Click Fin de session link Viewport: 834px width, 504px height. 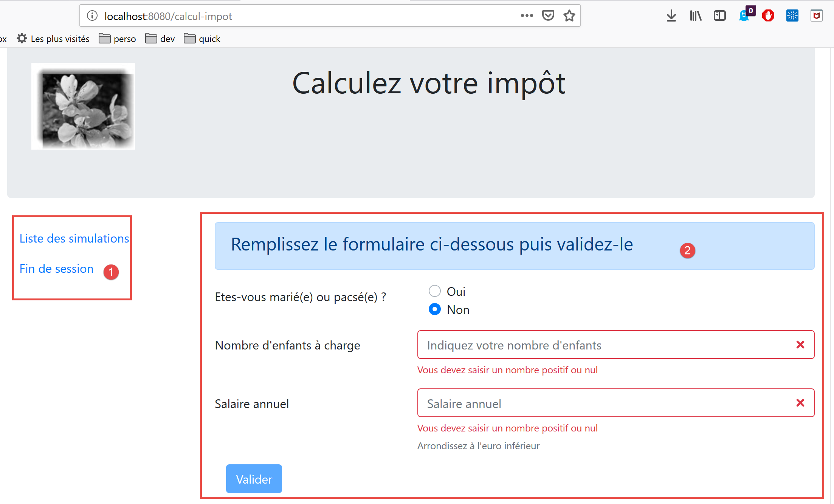[56, 269]
